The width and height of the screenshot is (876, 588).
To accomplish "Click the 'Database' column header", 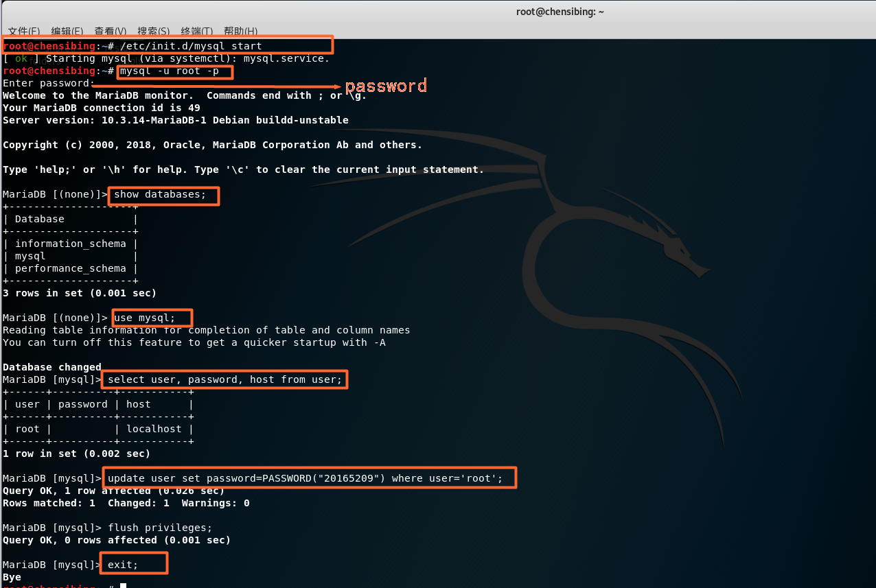I will tap(40, 219).
